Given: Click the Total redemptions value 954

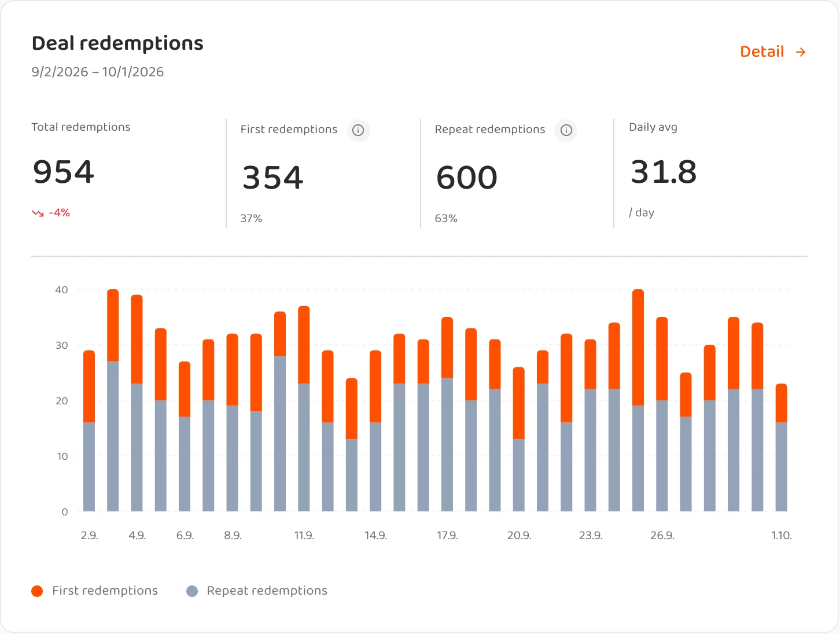Looking at the screenshot, I should tap(64, 172).
